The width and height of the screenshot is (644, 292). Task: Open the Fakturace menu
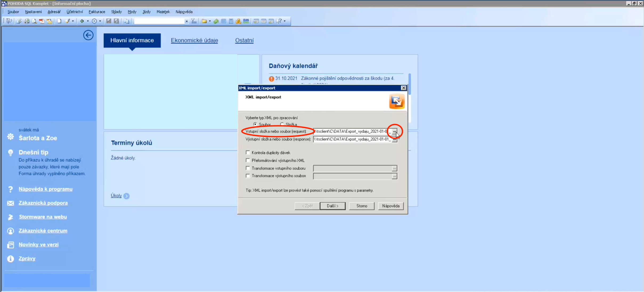pos(97,12)
